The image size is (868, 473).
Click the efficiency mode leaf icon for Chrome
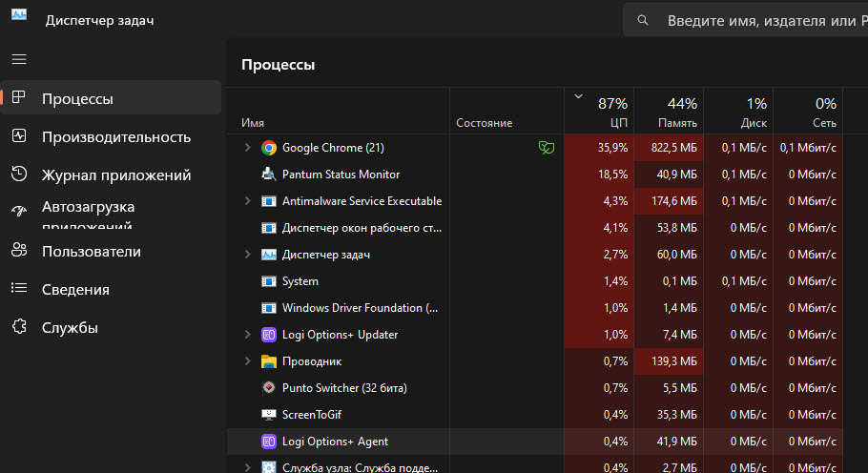pos(547,148)
